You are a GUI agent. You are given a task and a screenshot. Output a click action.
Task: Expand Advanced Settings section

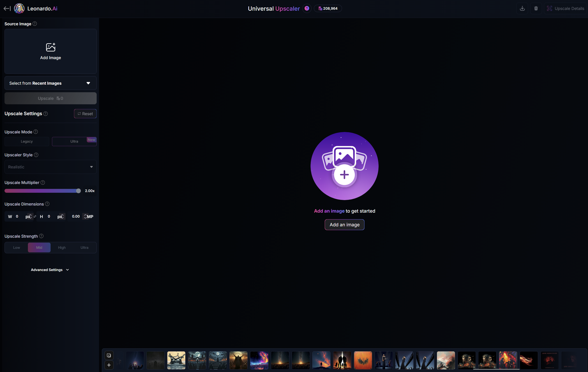click(x=50, y=270)
